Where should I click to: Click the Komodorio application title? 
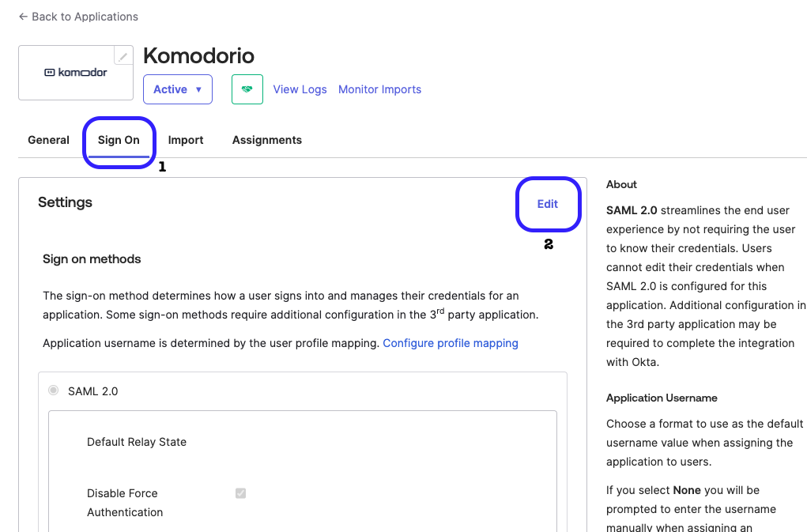pos(198,55)
